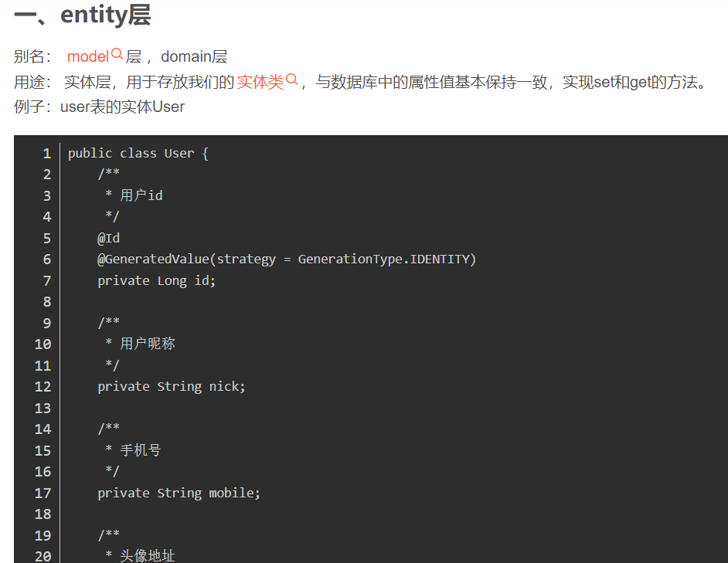Open the orange 实体类 keyword link
The height and width of the screenshot is (563, 728).
[260, 81]
